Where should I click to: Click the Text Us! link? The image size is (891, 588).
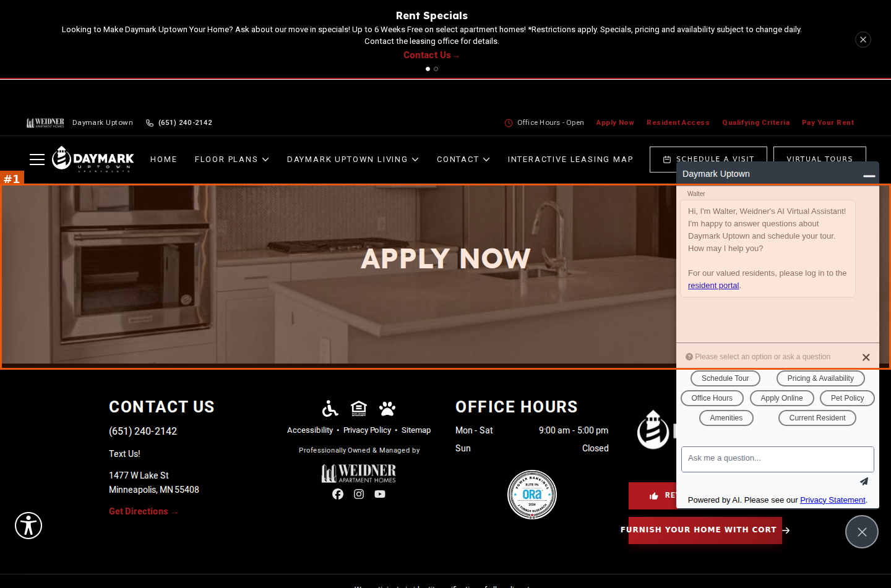coord(124,454)
